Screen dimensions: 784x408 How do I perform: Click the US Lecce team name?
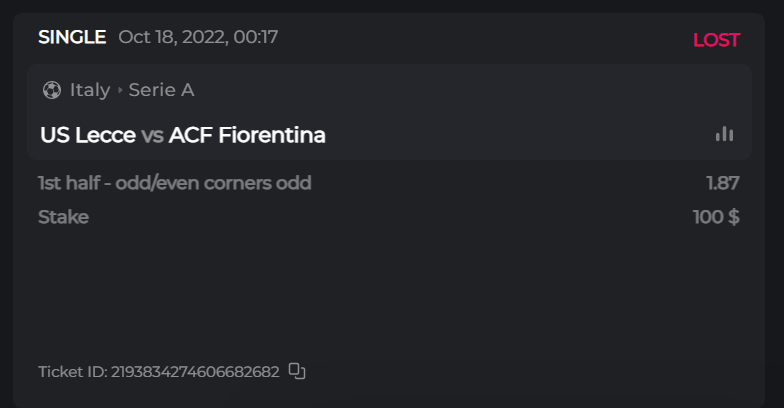pyautogui.click(x=87, y=135)
